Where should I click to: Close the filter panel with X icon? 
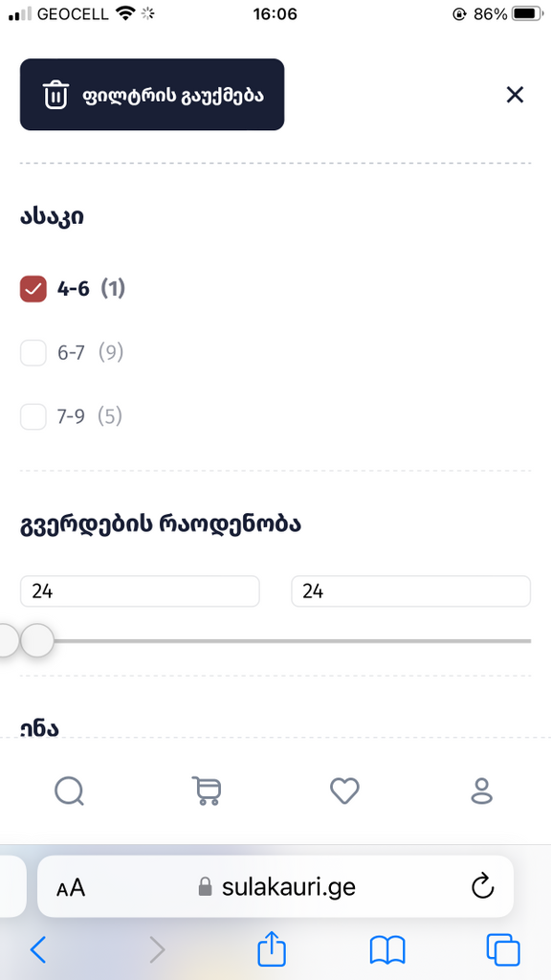tap(515, 95)
